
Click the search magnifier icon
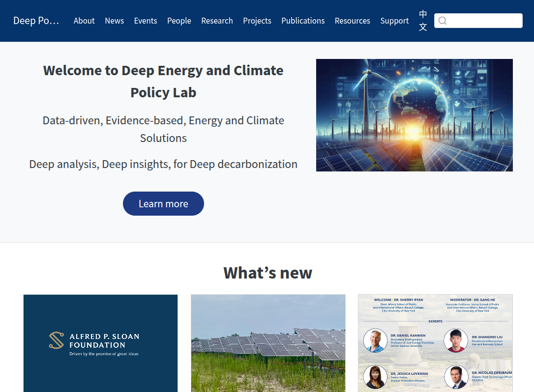pos(443,21)
